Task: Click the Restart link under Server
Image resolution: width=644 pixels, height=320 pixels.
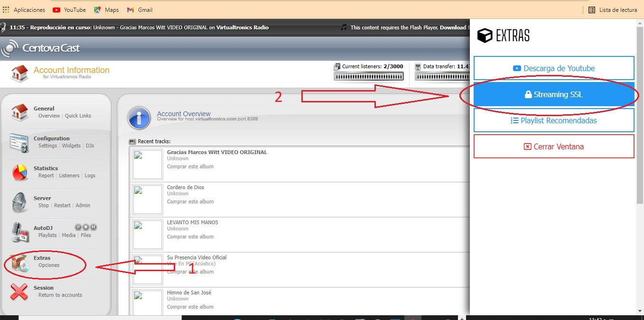Action: coord(62,205)
